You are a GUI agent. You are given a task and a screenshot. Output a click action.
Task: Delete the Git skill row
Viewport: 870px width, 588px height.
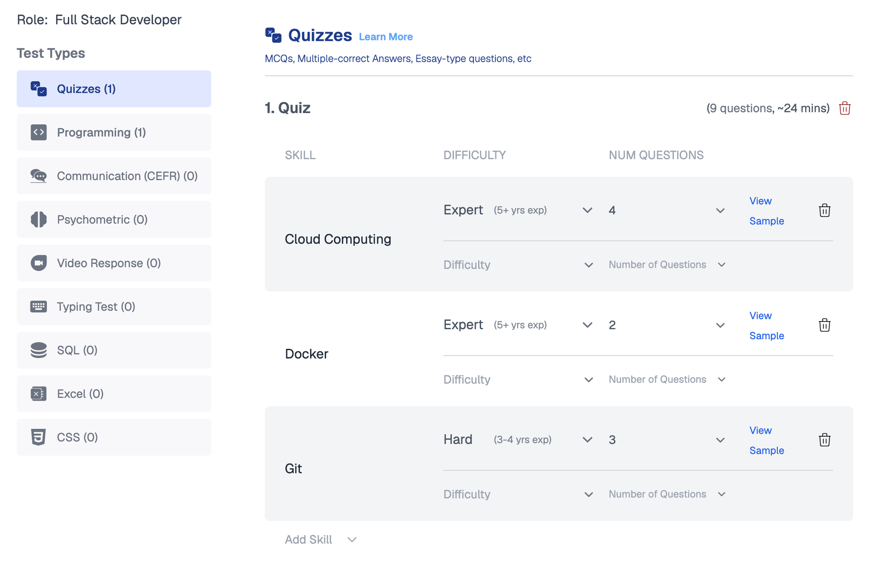(x=824, y=440)
